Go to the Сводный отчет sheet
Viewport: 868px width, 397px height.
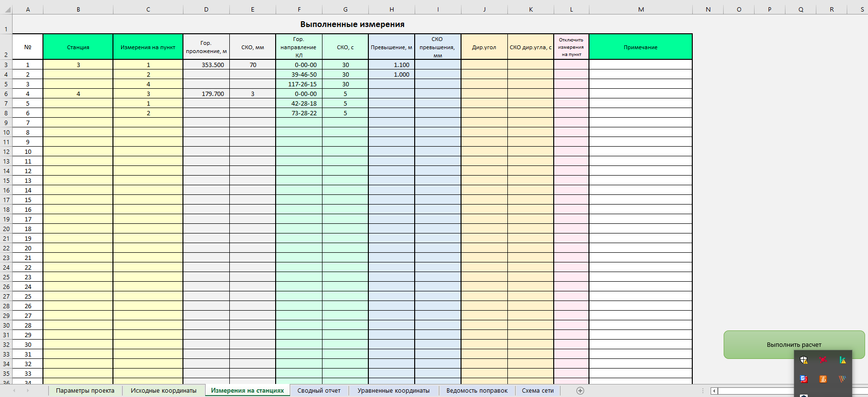point(319,391)
